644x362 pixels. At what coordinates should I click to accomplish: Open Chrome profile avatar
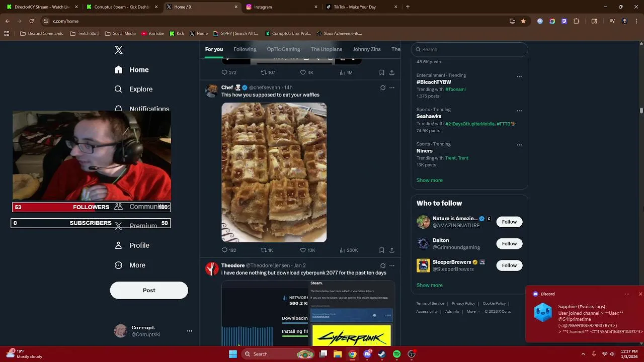coord(624,21)
